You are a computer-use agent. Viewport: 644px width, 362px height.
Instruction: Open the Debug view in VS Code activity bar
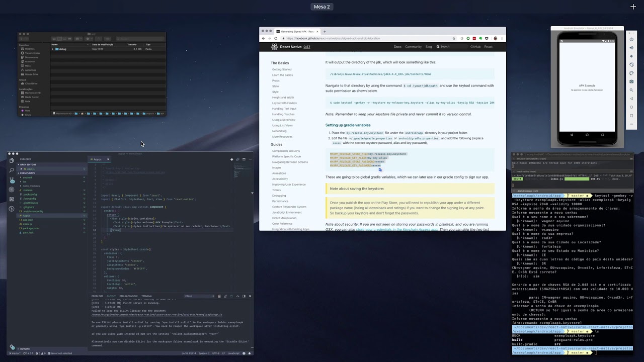[12, 190]
